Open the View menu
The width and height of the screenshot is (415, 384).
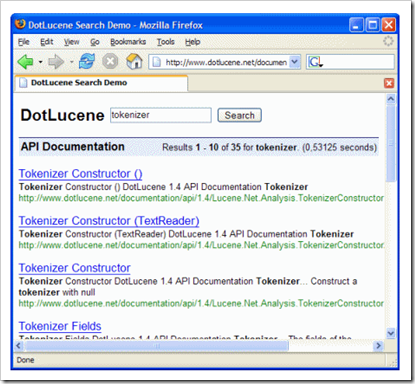(x=72, y=42)
